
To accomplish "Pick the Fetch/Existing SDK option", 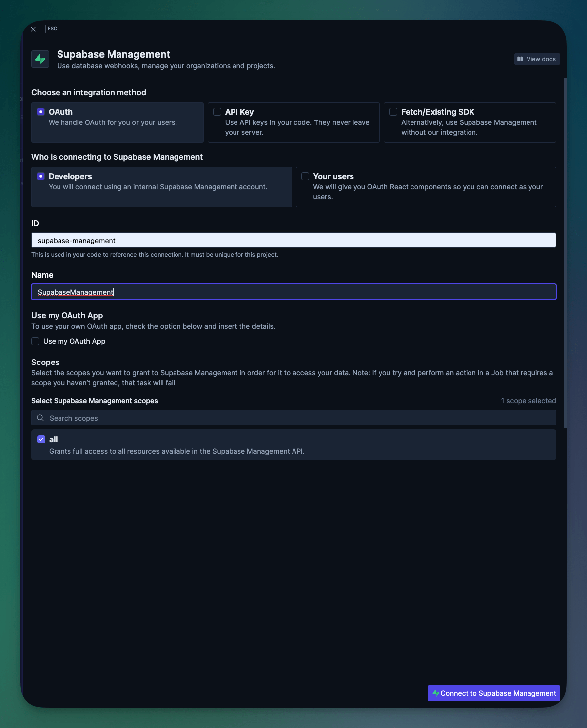I will click(470, 122).
